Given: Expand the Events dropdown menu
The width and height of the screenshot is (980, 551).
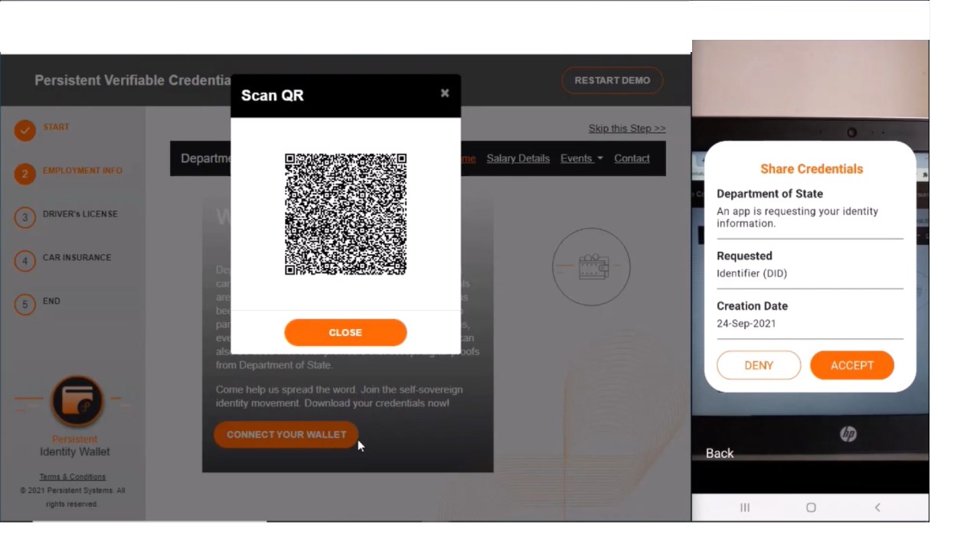Looking at the screenshot, I should coord(582,158).
